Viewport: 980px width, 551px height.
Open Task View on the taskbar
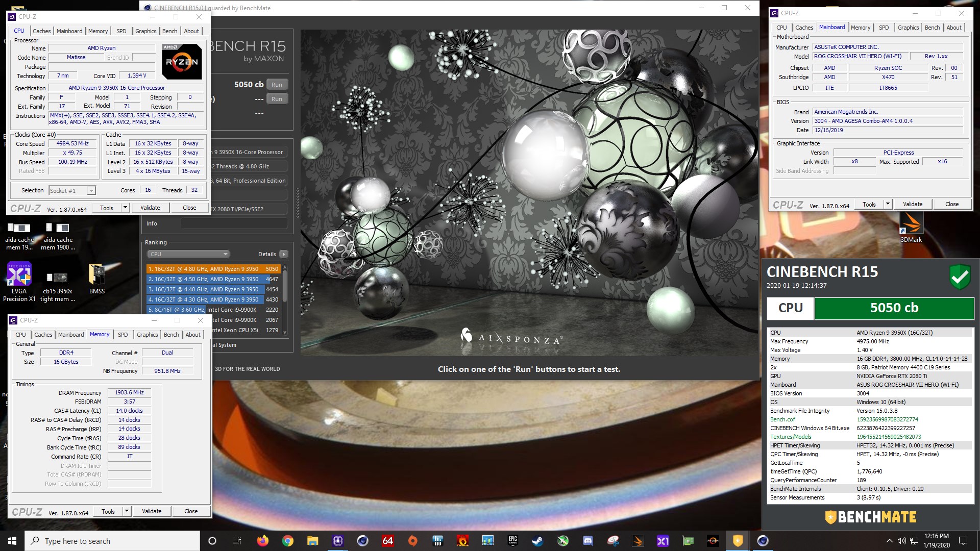point(236,541)
